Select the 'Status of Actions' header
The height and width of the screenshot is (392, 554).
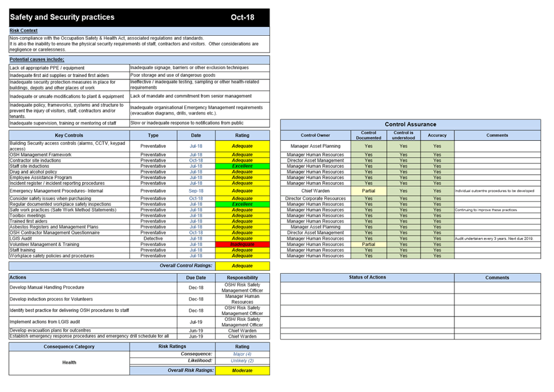pos(367,277)
